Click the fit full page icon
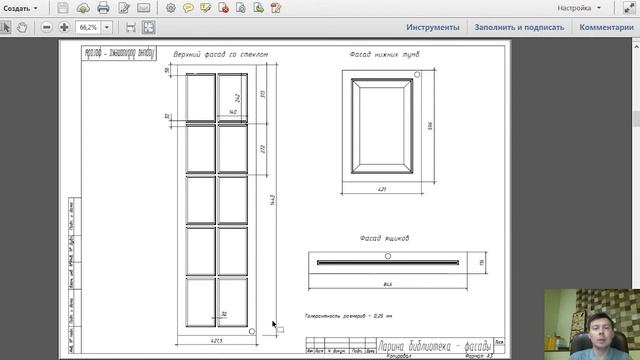Image resolution: width=640 pixels, height=360 pixels. 149,27
